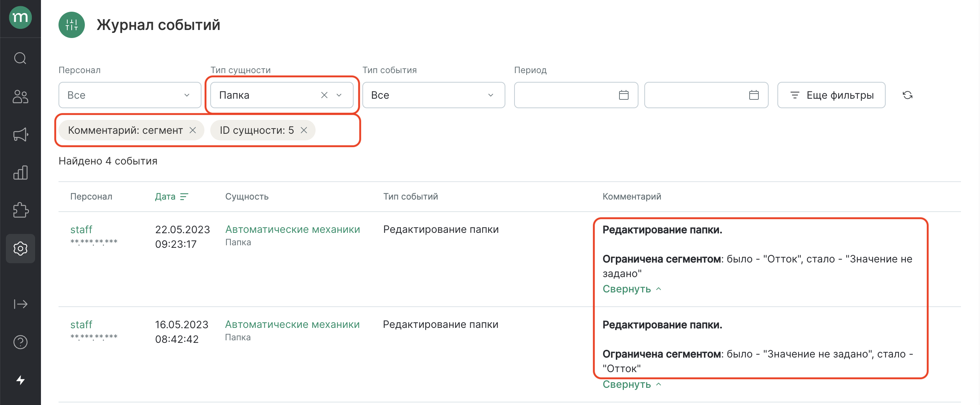The height and width of the screenshot is (405, 980).
Task: Open the Тип события dropdown
Action: [433, 95]
